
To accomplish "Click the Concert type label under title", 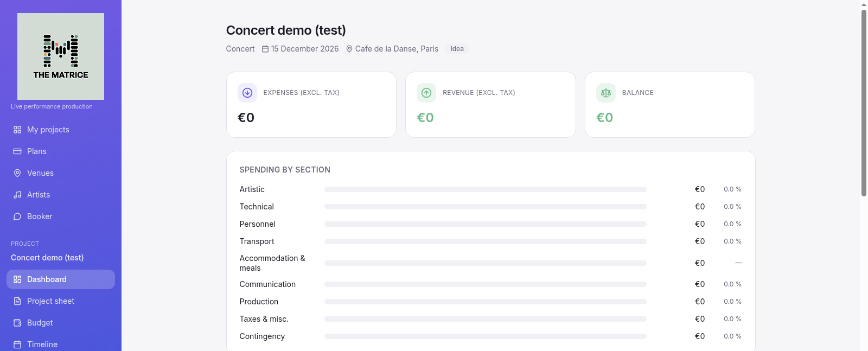I will coord(240,49).
